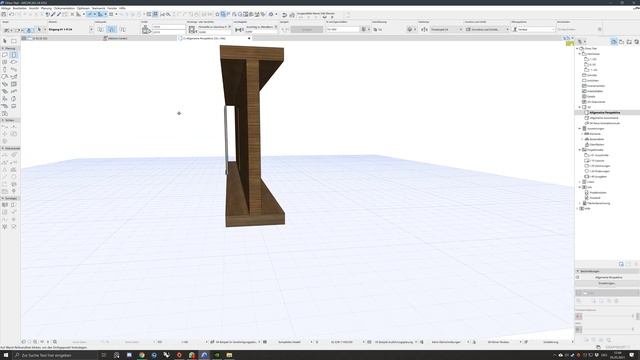Viewport: 640px width, 360px height.
Task: Open the Dokumentation menu
Action: tap(64, 8)
